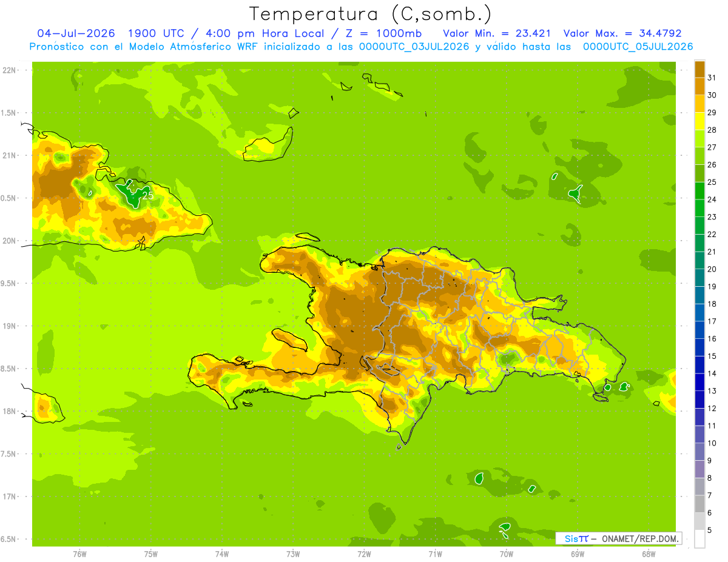Click the legend value '8'
The width and height of the screenshot is (728, 562).
(710, 478)
